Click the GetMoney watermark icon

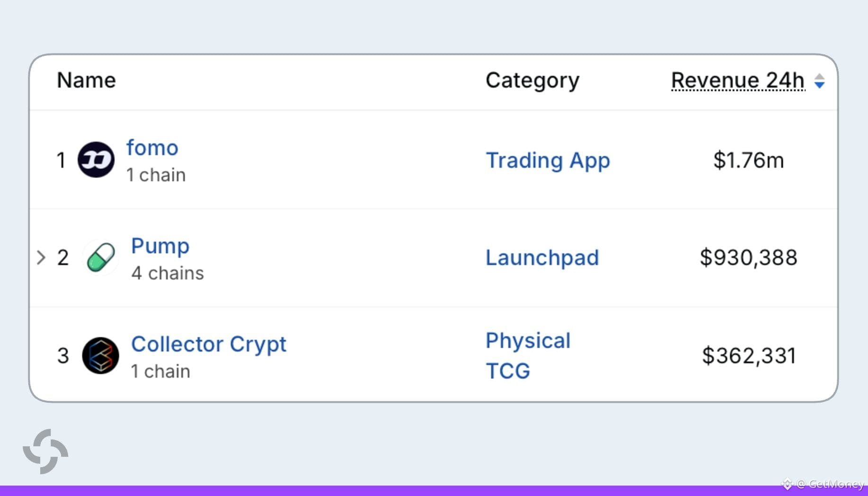[787, 484]
